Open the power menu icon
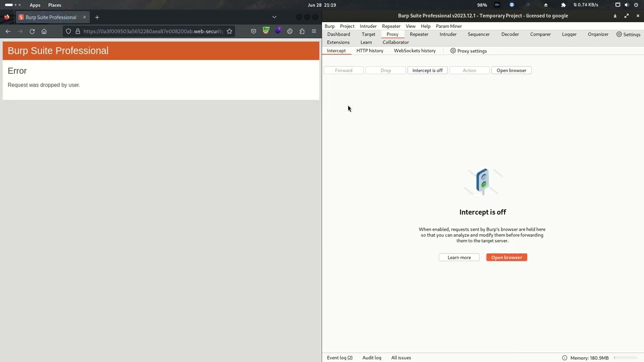Viewport: 644px width, 362px height. tap(637, 5)
